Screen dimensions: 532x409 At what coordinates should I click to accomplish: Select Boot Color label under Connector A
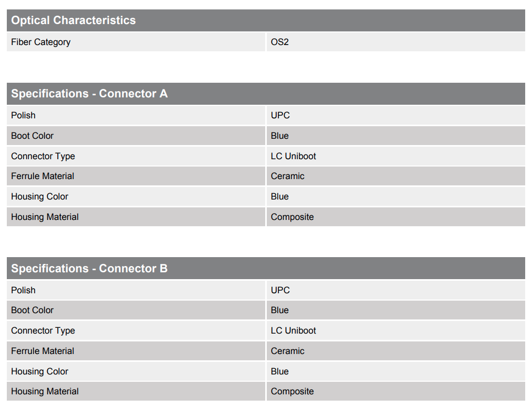(32, 136)
